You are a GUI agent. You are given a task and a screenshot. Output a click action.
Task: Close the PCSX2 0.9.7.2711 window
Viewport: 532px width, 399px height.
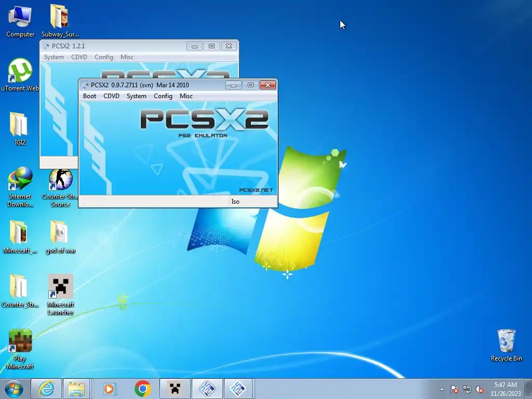tap(268, 85)
